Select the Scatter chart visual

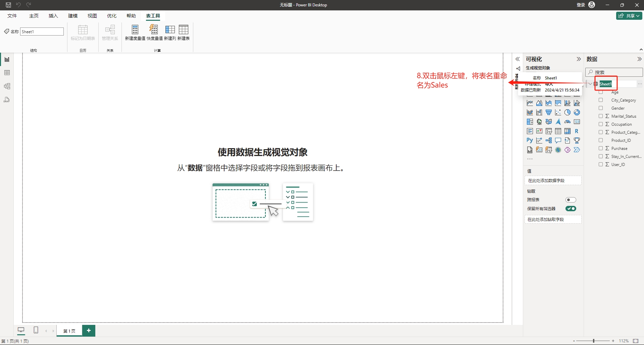click(558, 112)
